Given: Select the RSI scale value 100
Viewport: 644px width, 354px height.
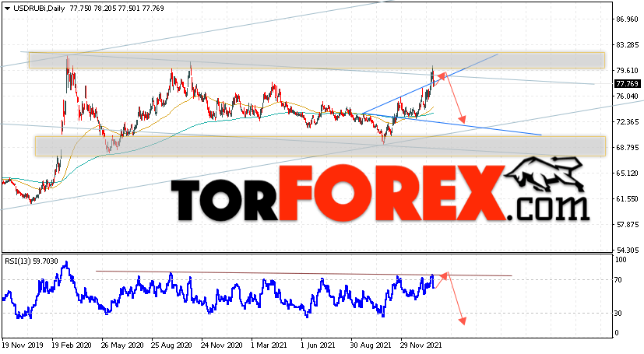Looking at the screenshot, I should (x=621, y=260).
